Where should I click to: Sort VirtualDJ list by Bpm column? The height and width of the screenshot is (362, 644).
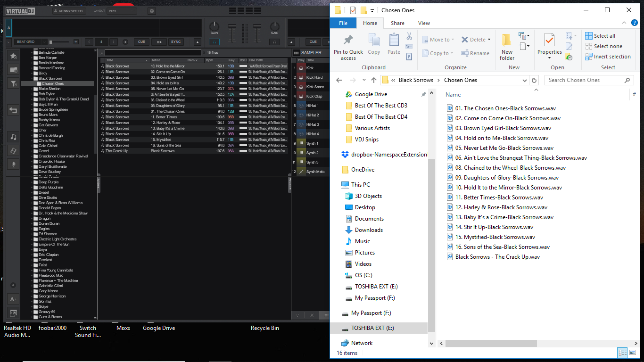pyautogui.click(x=215, y=60)
